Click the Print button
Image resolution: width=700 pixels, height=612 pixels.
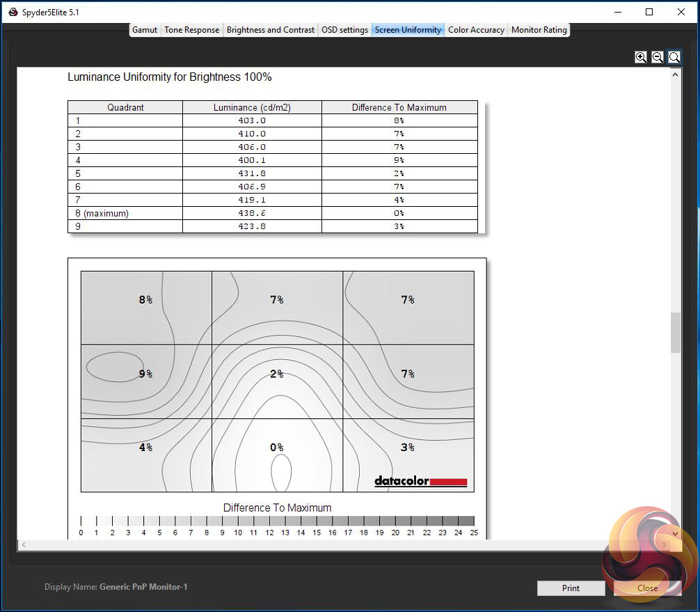571,588
